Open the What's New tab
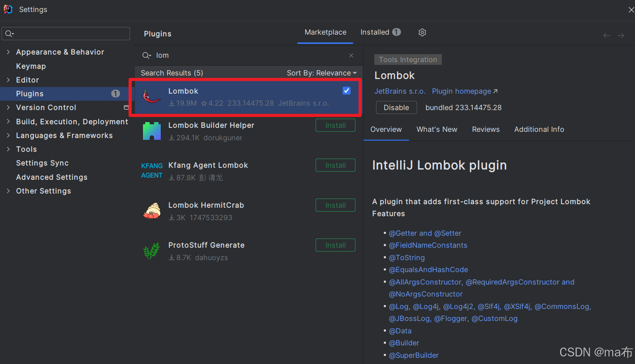The height and width of the screenshot is (364, 635). tap(437, 129)
